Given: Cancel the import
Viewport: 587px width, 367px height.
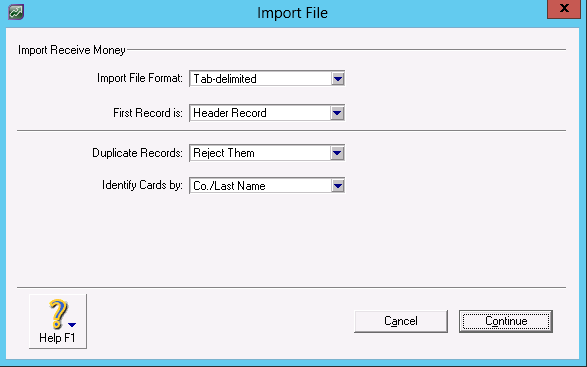Looking at the screenshot, I should (x=401, y=321).
